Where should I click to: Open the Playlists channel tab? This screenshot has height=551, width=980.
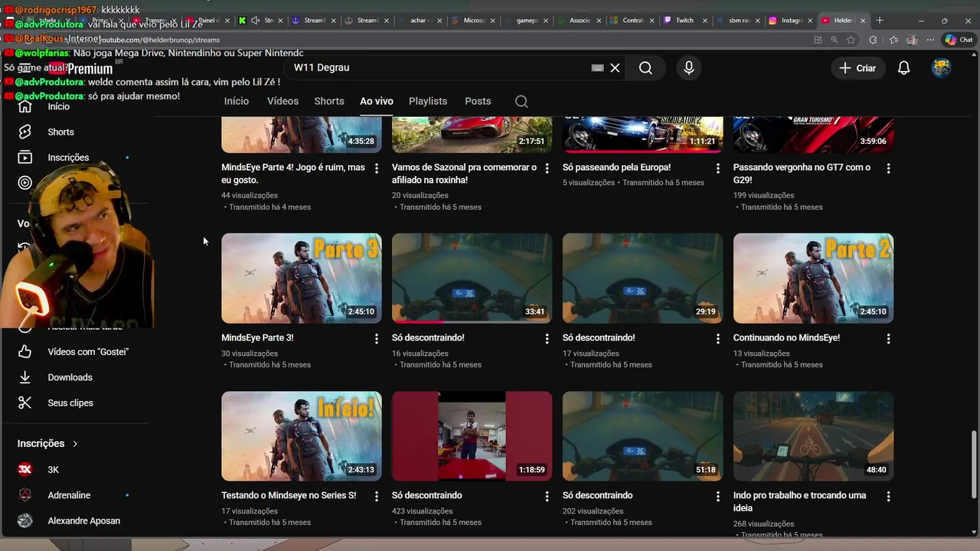pos(428,101)
